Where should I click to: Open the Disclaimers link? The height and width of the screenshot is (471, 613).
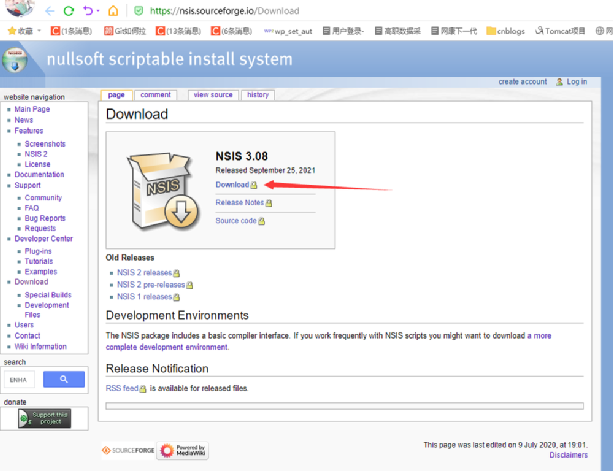click(x=568, y=455)
